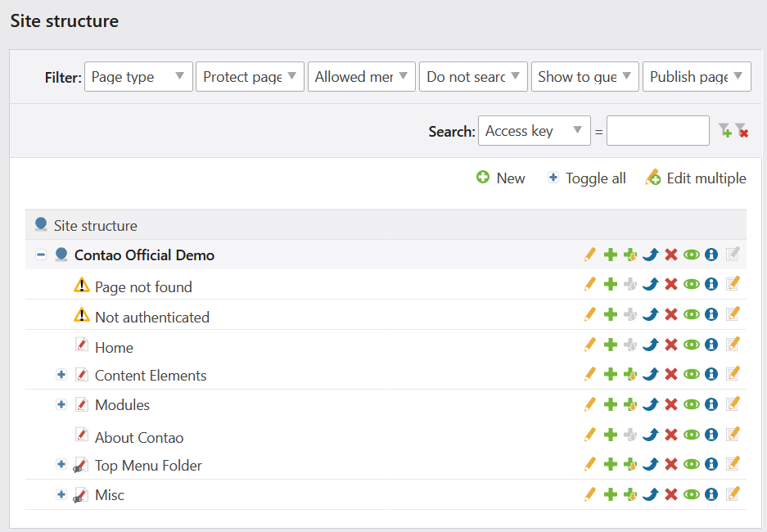Edit articles of the Modules page
This screenshot has width=767, height=532.
733,404
